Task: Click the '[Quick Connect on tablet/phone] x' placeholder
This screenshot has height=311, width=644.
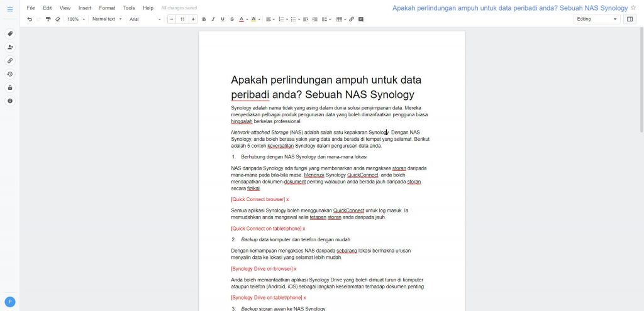Action: coord(268,229)
